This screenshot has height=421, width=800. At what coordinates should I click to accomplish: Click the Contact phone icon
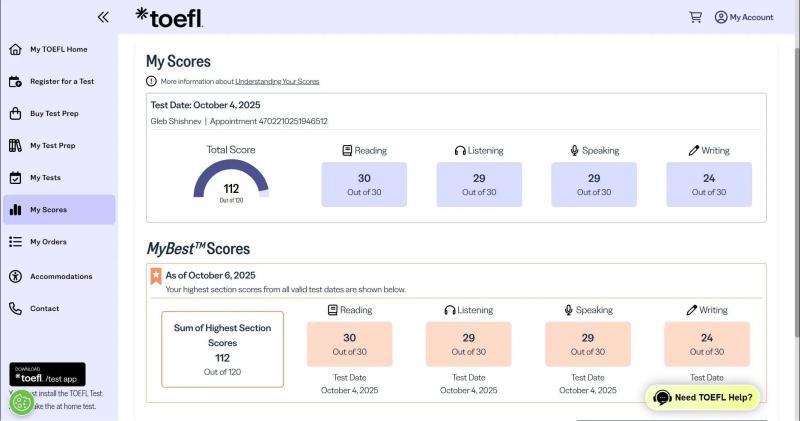pos(15,309)
